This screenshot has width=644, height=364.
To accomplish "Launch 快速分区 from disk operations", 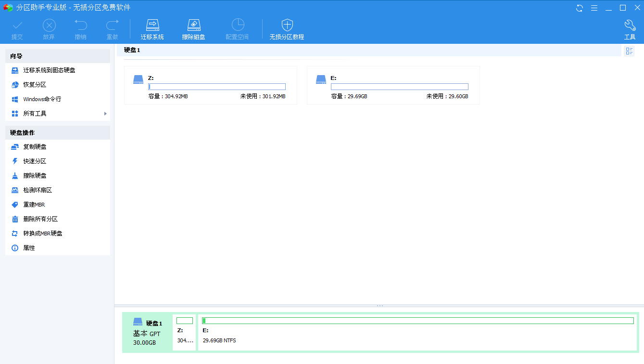I will click(35, 161).
